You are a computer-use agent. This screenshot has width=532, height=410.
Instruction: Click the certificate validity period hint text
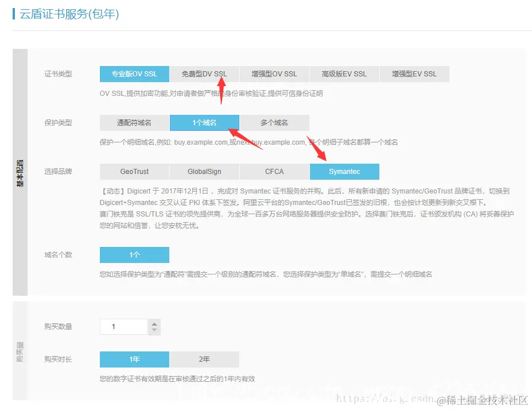tap(177, 379)
